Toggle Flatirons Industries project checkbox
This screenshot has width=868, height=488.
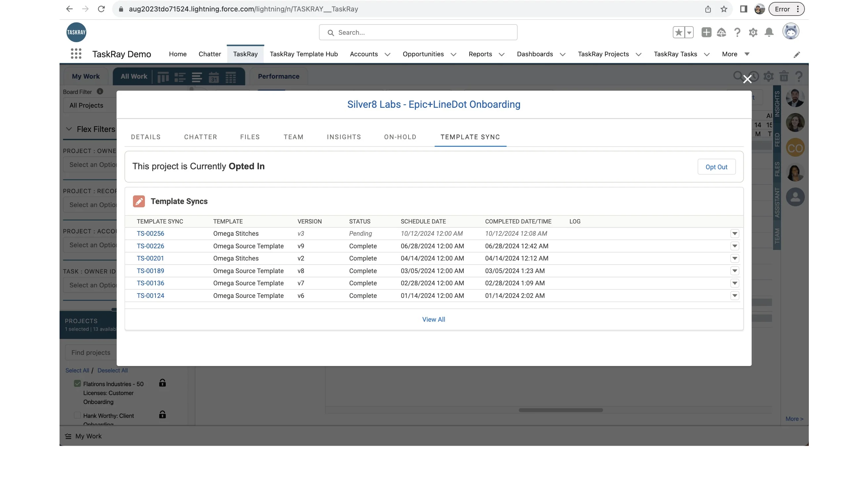pos(77,384)
